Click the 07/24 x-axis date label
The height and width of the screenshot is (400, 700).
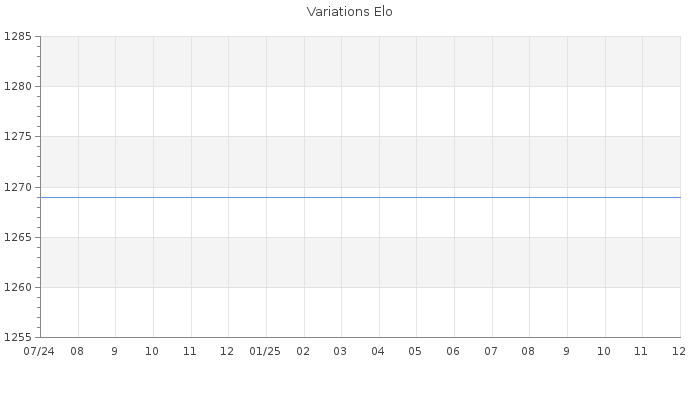pos(39,352)
